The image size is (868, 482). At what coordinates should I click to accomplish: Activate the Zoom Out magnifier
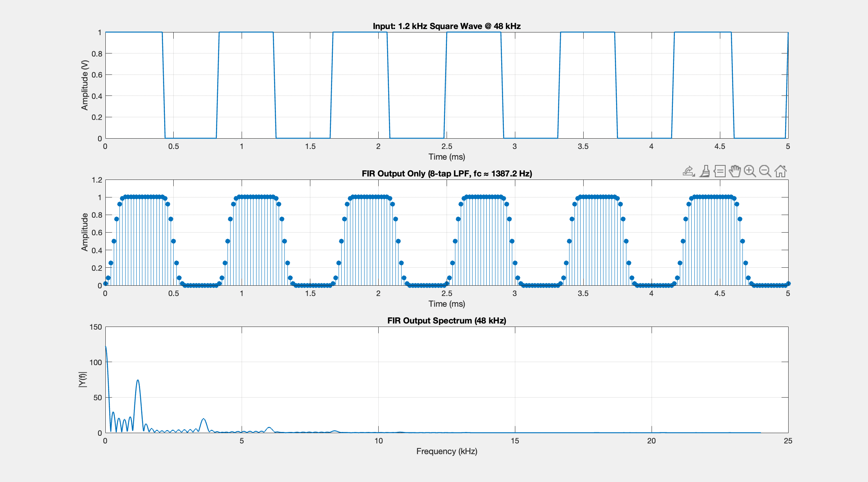tap(765, 171)
